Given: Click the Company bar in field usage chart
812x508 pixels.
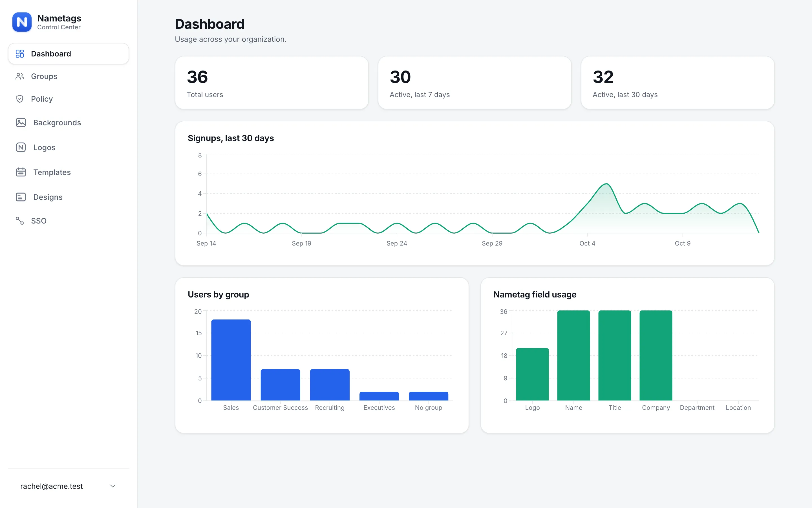Looking at the screenshot, I should pos(656,356).
